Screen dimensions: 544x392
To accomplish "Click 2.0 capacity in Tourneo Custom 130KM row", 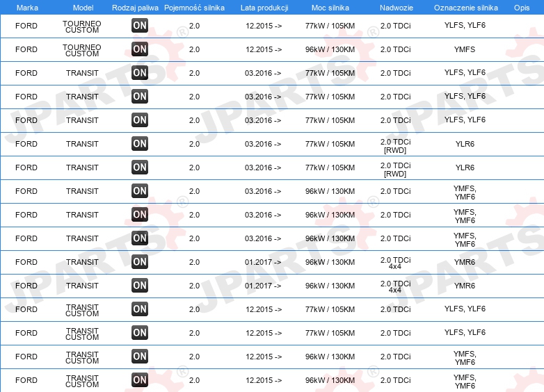I will [x=194, y=49].
